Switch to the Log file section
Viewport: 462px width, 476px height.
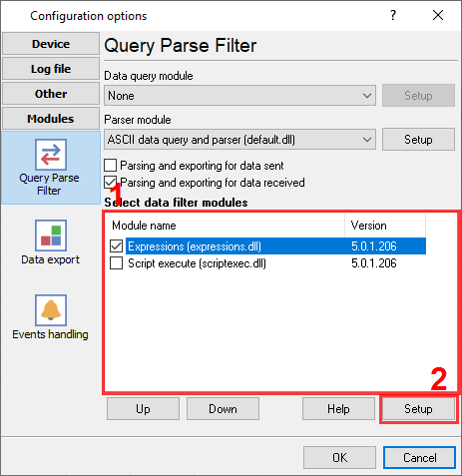tap(51, 69)
